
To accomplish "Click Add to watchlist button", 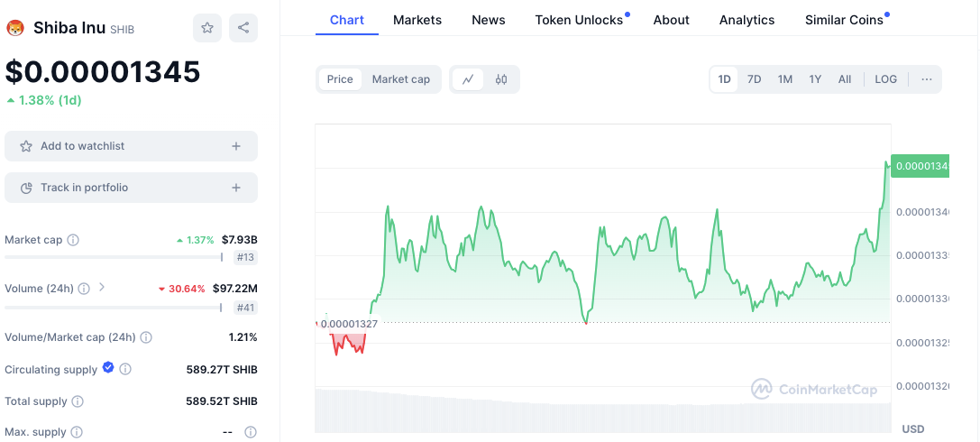I will (x=132, y=146).
